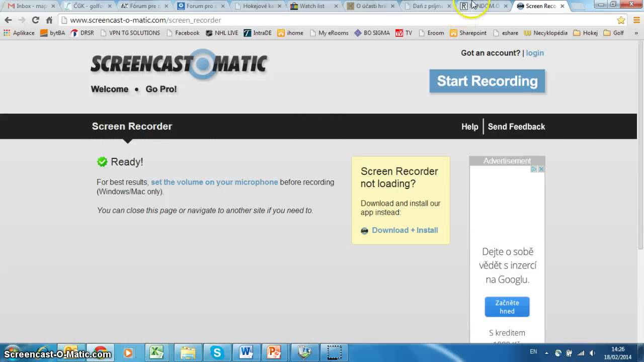The height and width of the screenshot is (362, 644).
Task: Click the Screencast-O-Matic logo
Action: click(179, 64)
